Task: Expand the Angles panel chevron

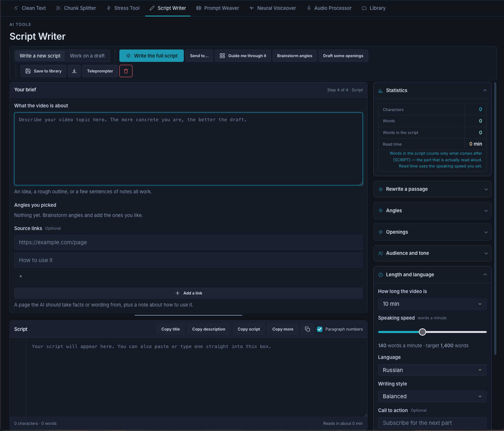Action: pos(486,211)
